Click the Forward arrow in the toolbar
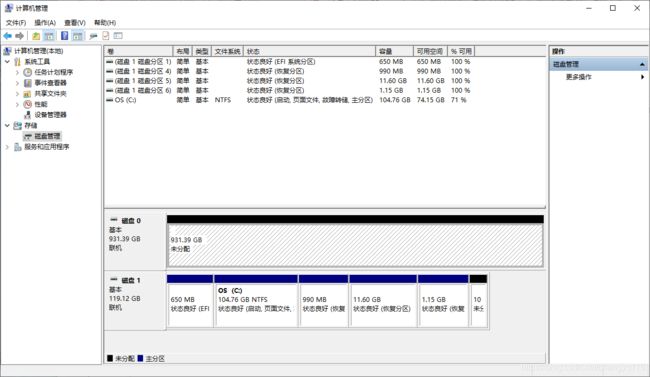Viewport: 650px width, 377px height. pyautogui.click(x=19, y=36)
